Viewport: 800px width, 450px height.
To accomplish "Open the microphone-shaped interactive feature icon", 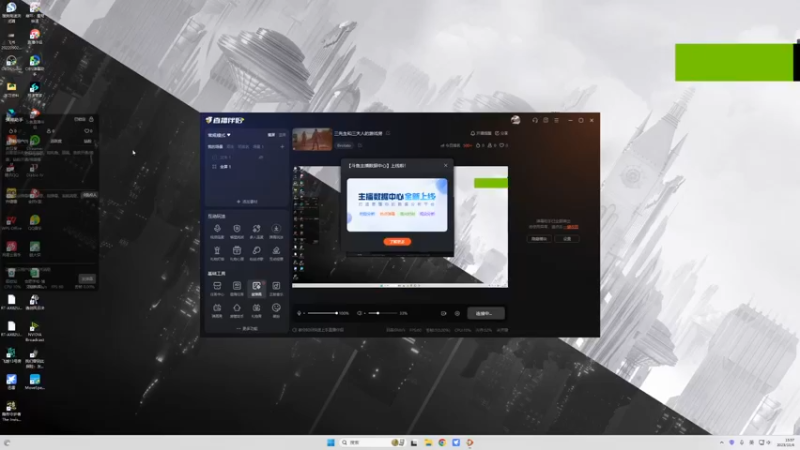I will 217,231.
